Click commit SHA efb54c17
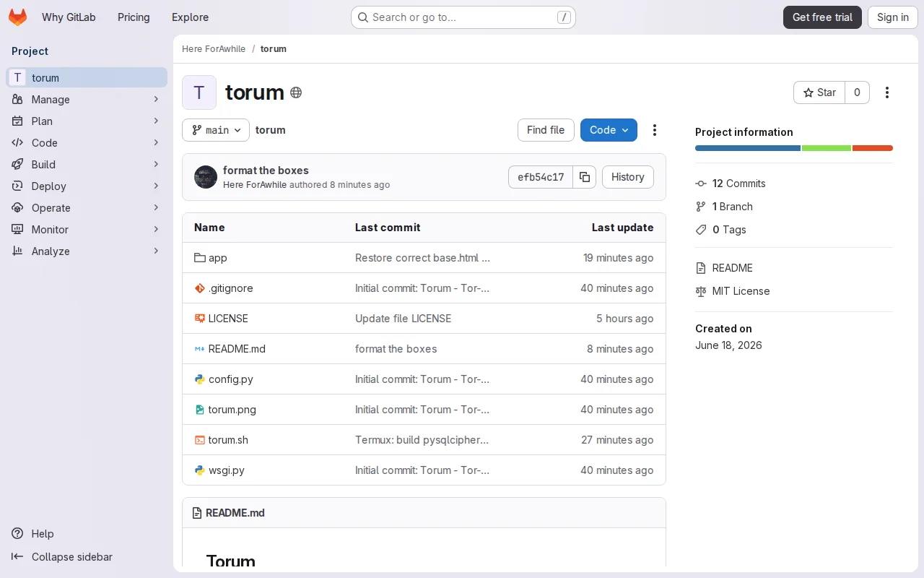Viewport: 924px width, 578px height. [541, 177]
